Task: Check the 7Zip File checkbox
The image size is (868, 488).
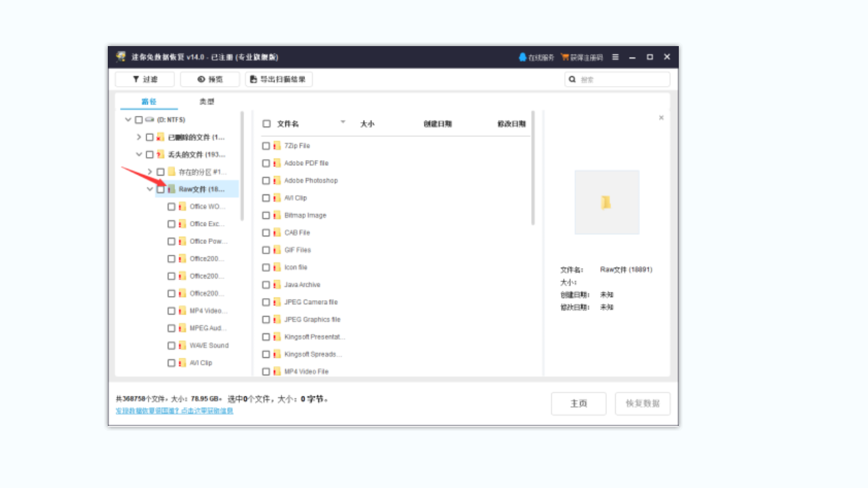Action: point(266,145)
